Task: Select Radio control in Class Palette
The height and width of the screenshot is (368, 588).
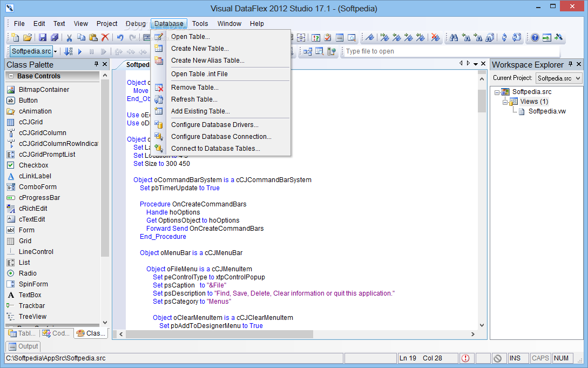Action: click(x=28, y=273)
